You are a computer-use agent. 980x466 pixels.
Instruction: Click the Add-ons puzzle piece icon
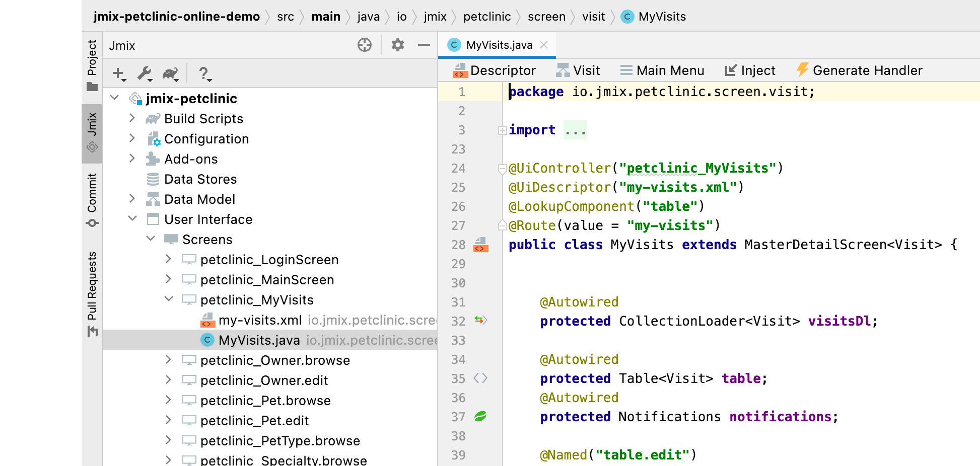coord(153,159)
